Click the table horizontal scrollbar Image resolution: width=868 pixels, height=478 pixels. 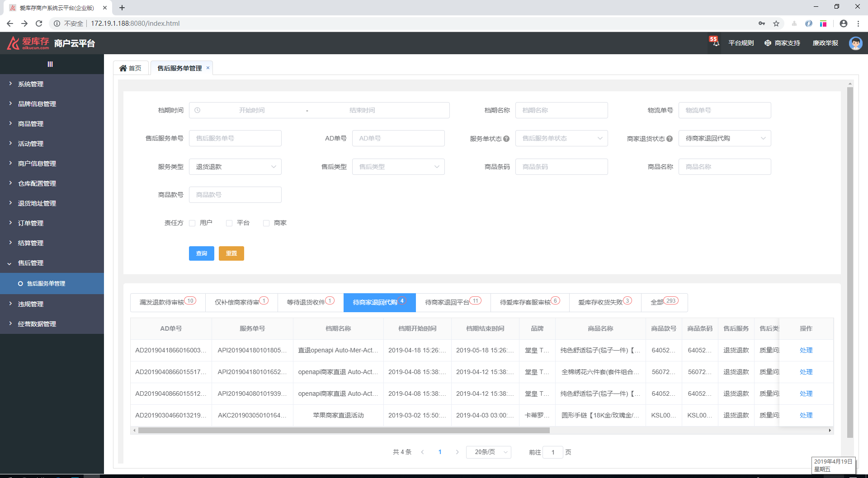(x=344, y=431)
